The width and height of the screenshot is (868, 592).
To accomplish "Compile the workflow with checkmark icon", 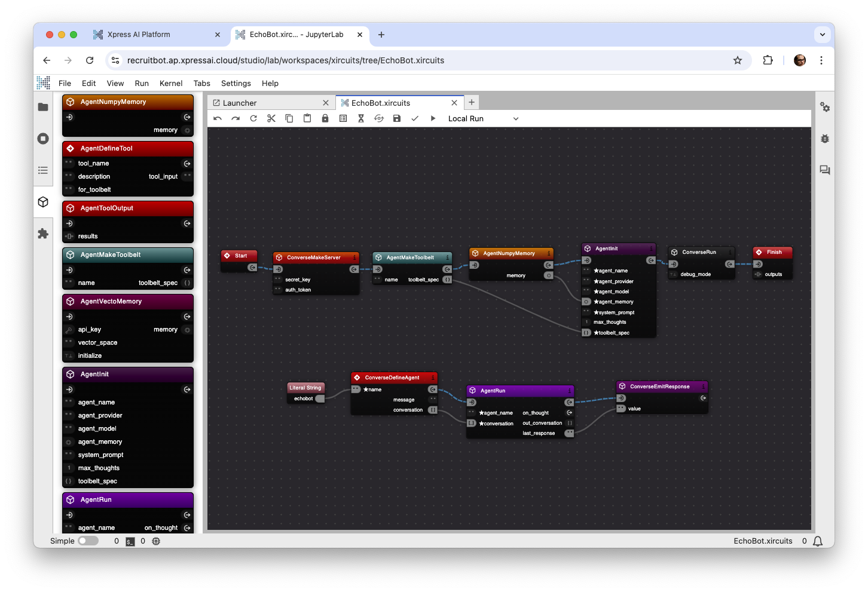I will point(415,118).
